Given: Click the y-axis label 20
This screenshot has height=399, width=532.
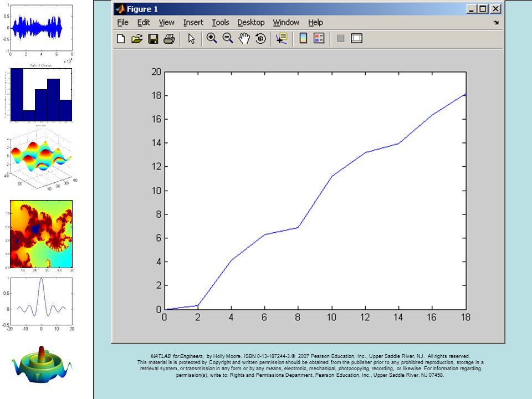Looking at the screenshot, I should (156, 71).
